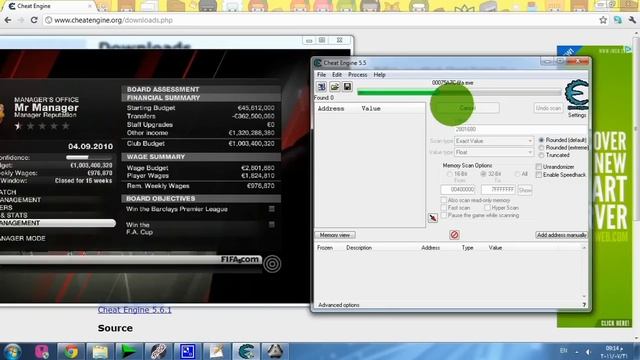
Task: Click the address table vertical scrollbar
Action: click(584, 271)
